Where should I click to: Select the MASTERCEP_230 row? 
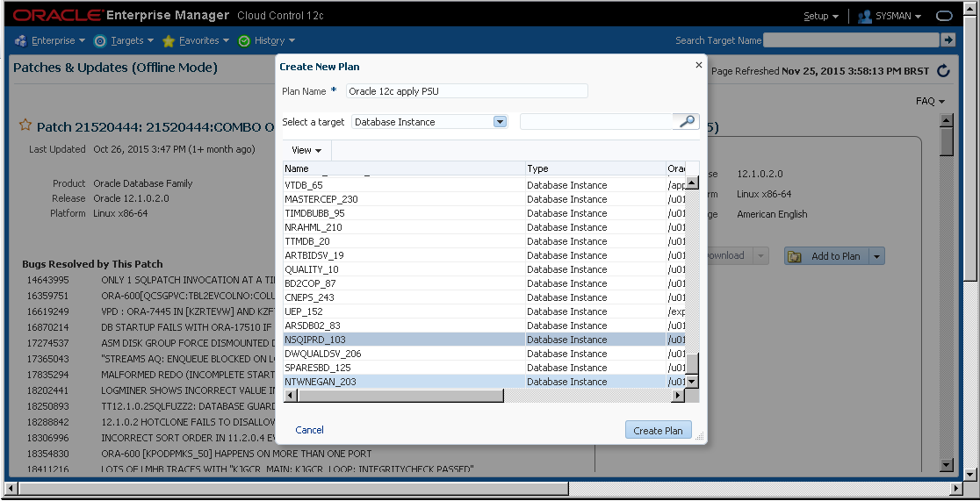coord(485,199)
